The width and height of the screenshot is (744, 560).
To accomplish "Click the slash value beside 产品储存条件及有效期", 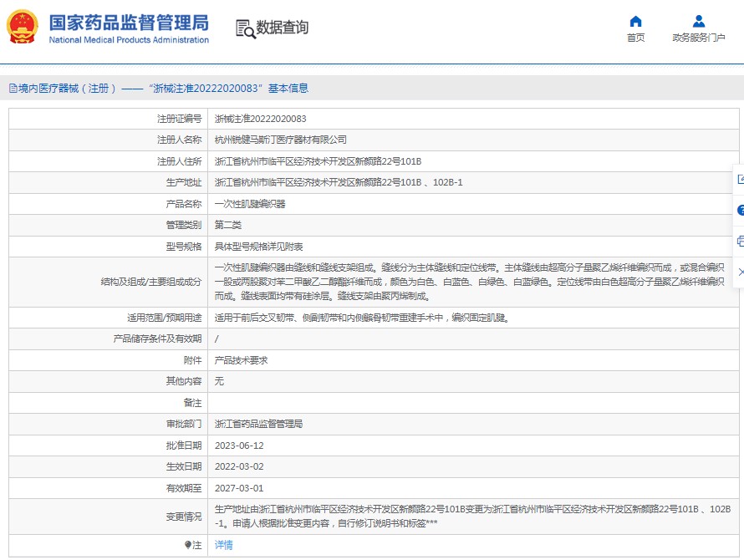I will pyautogui.click(x=217, y=339).
